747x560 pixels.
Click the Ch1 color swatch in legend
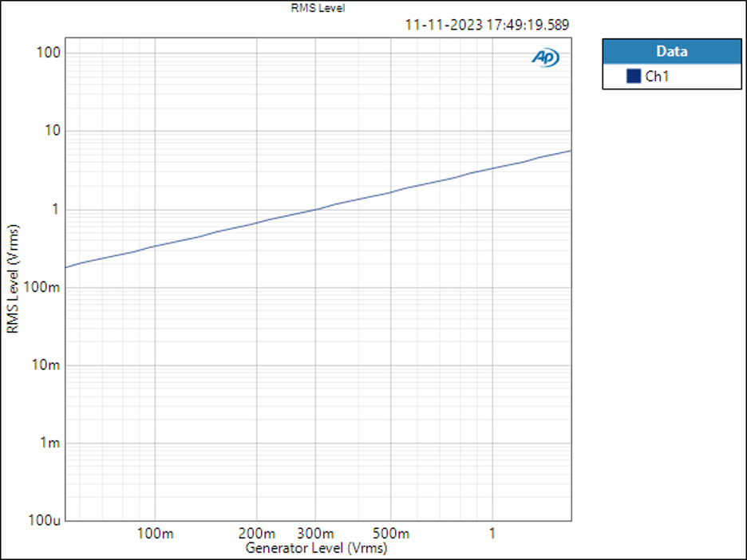tap(633, 77)
